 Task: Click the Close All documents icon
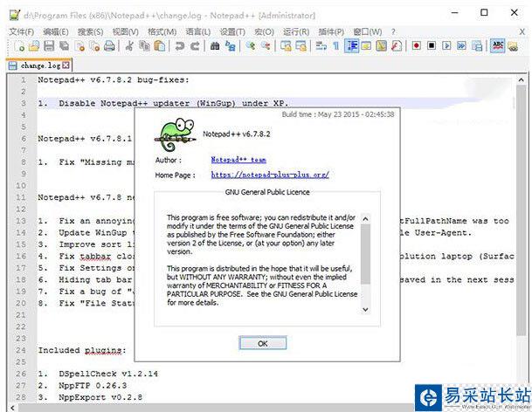click(94, 45)
